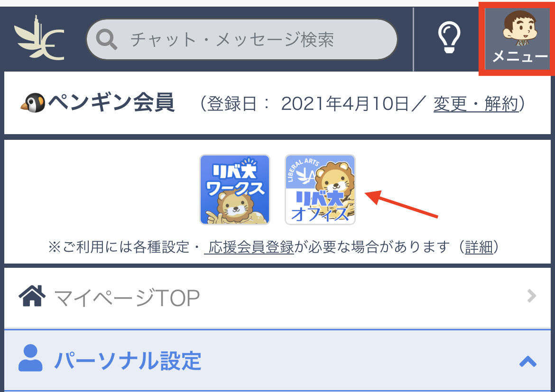This screenshot has width=555, height=392.
Task: Open the 応援会員登録 link
Action: 249,247
